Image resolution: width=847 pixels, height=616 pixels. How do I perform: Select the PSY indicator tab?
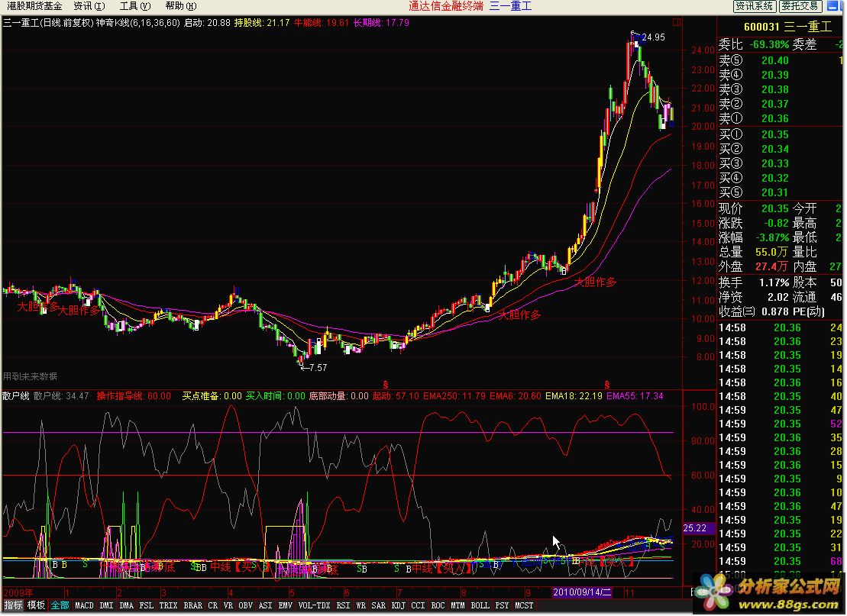pyautogui.click(x=502, y=606)
